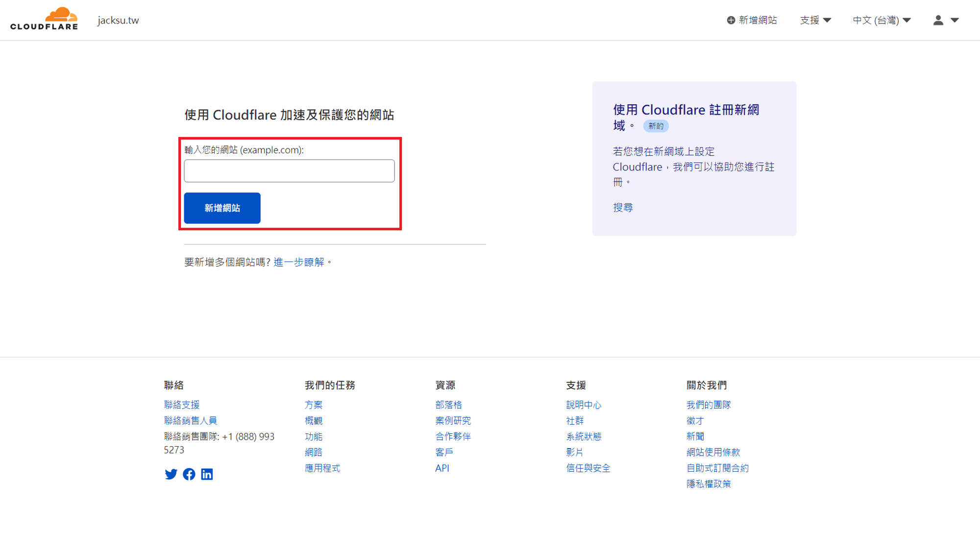Viewport: 980px width, 551px height.
Task: Open the 應用程式 footer link
Action: click(x=322, y=468)
